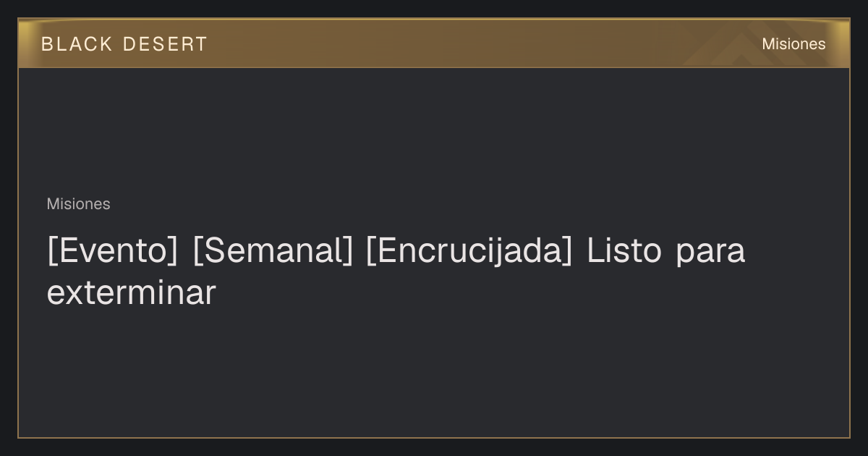The width and height of the screenshot is (868, 456).
Task: Click the [Evento] tag in the title
Action: 112,251
